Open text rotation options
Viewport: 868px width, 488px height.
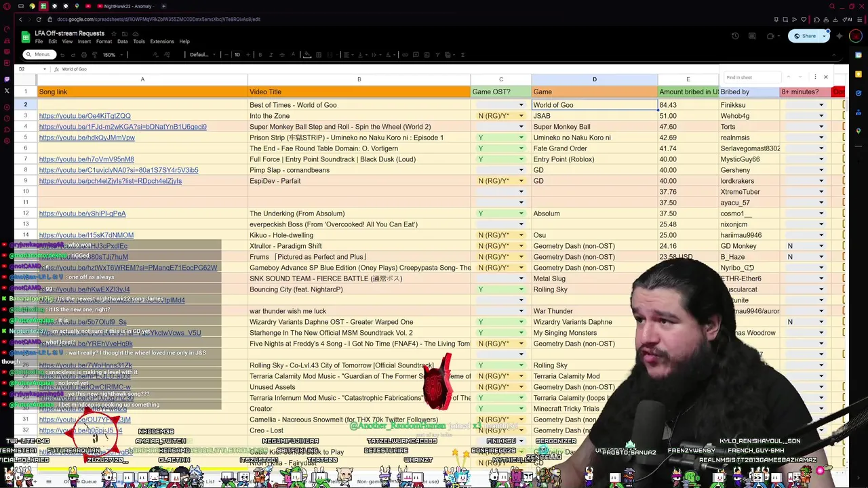coord(389,54)
